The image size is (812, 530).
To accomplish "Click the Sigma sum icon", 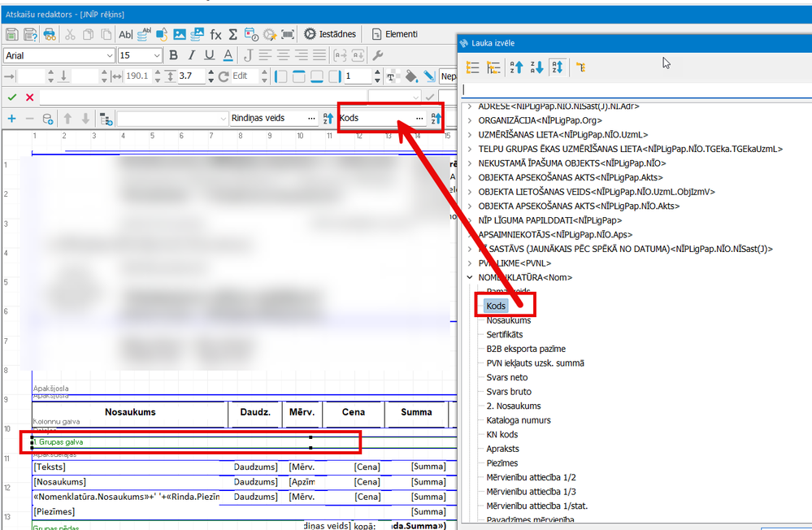I will (x=233, y=34).
